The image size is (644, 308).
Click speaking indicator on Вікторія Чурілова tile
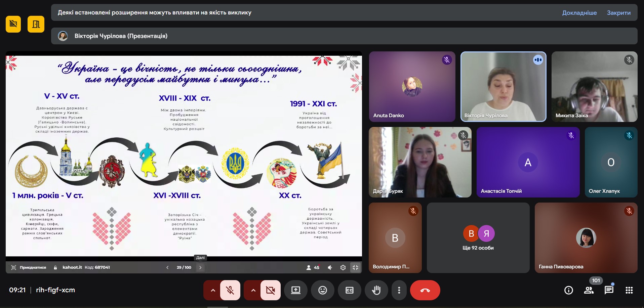pyautogui.click(x=538, y=60)
